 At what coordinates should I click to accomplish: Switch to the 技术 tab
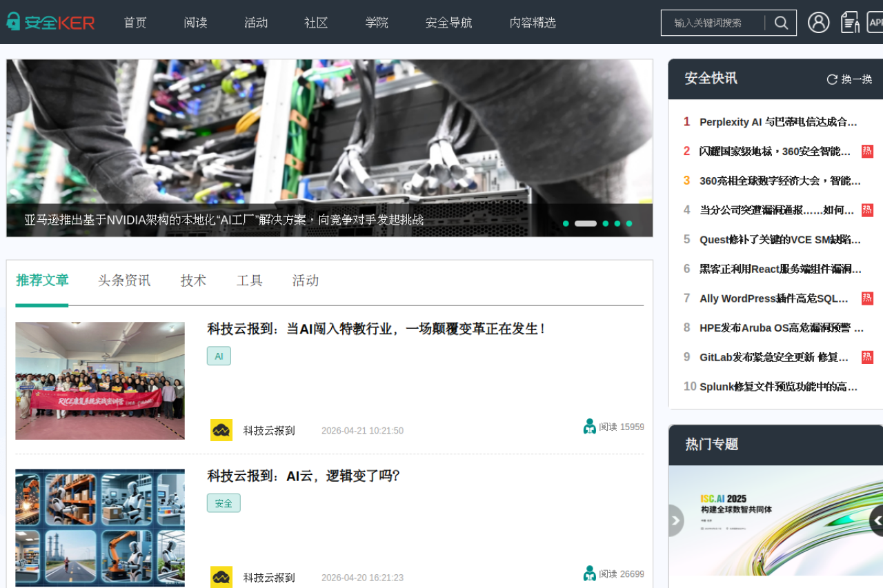click(x=193, y=281)
